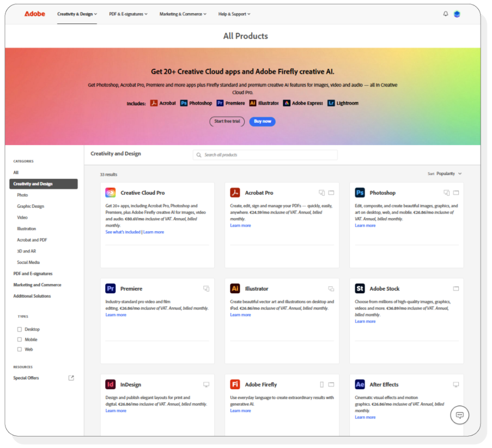The image size is (492, 448).
Task: Enable the Desktop type filter
Action: (20, 329)
